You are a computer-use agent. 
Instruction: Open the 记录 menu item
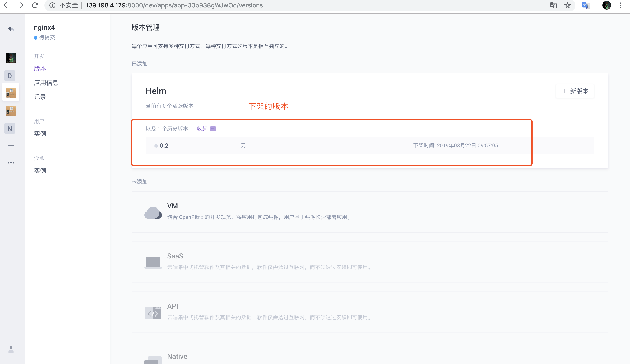coord(40,97)
